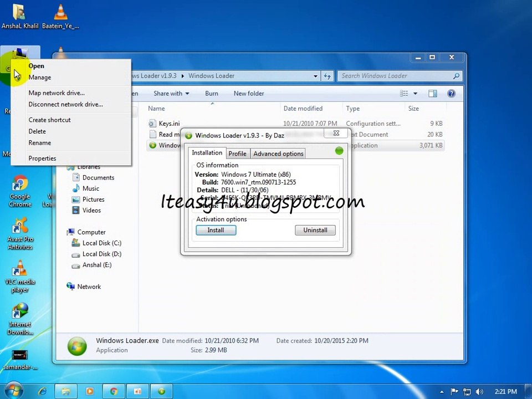
Task: Open Avast Pro Antivirus desktop icon
Action: [20, 233]
